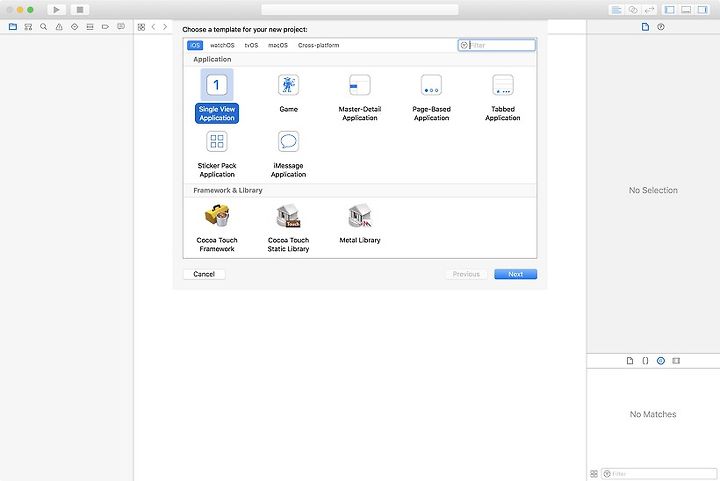Open the Issue navigator warning icon
This screenshot has width=720, height=481.
(x=59, y=27)
